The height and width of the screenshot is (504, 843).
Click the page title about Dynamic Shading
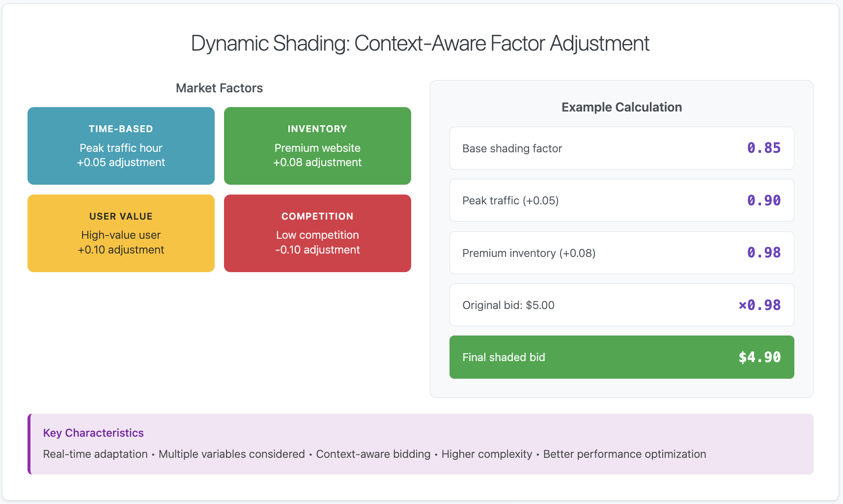click(x=420, y=43)
